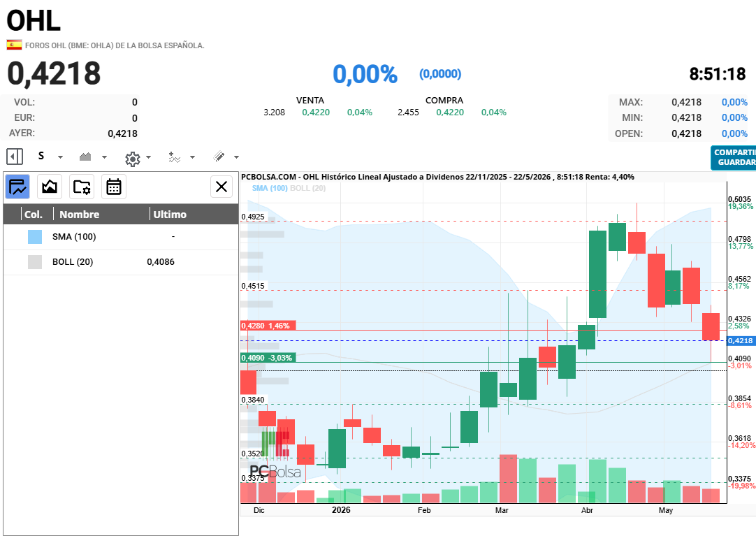Click the COMPARTIR GUARDAR button

tap(734, 158)
